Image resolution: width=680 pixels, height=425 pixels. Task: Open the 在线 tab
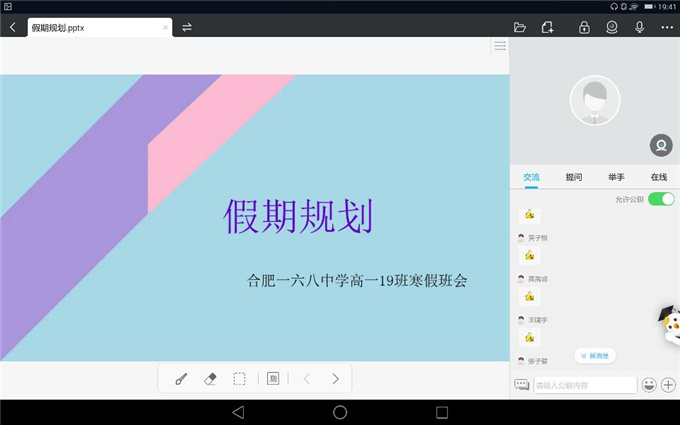659,177
